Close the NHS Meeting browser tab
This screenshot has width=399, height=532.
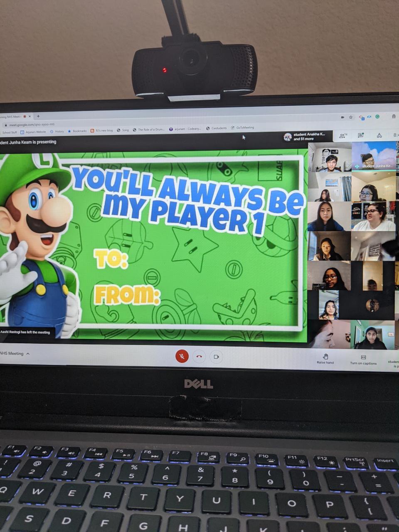tap(30, 116)
